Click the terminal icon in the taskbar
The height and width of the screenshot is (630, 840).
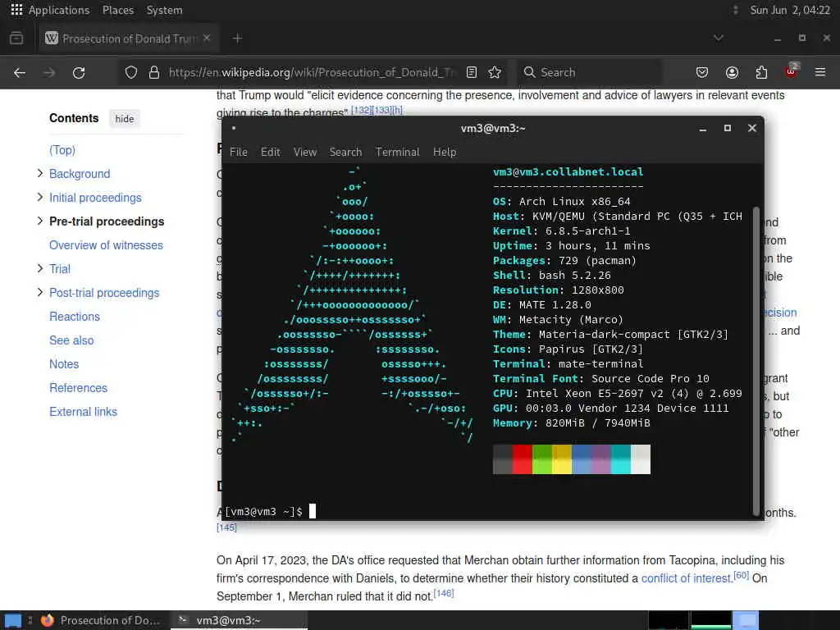(x=183, y=620)
